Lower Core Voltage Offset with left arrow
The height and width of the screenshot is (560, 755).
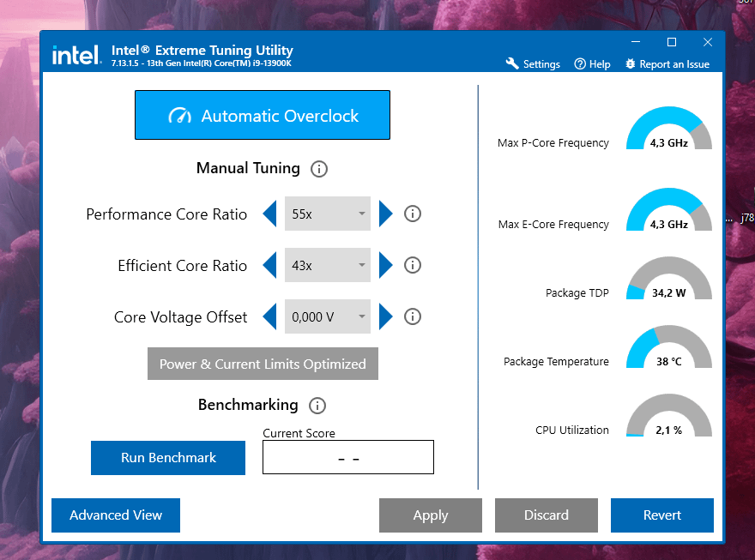click(x=269, y=316)
